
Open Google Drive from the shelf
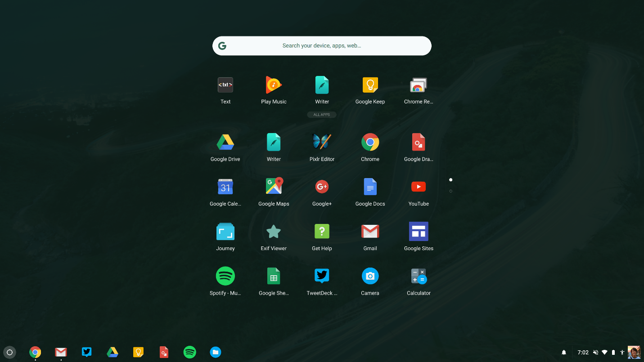tap(113, 352)
